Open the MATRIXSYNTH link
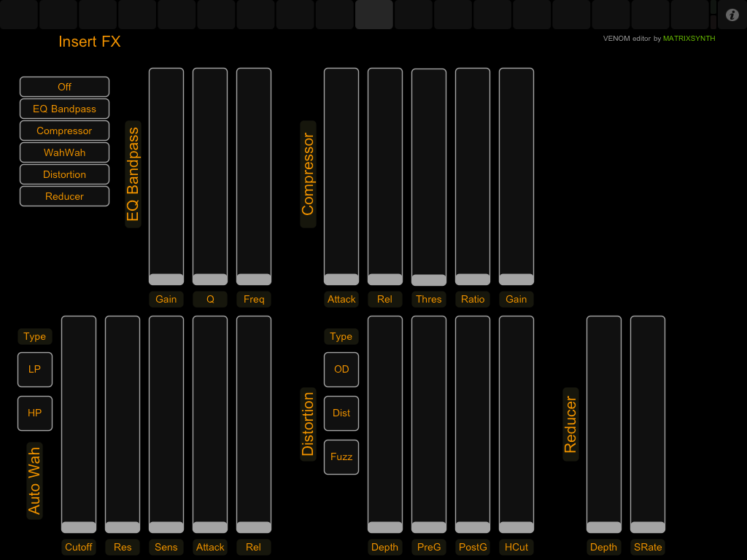 689,39
